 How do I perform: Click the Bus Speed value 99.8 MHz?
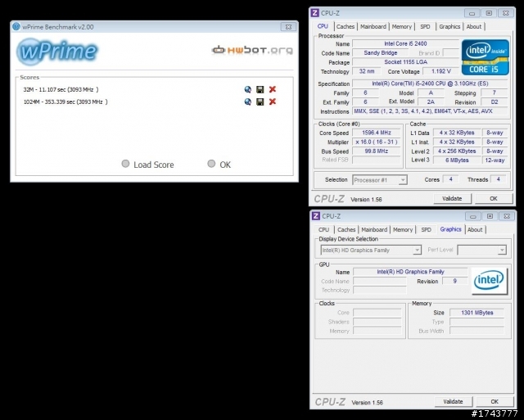[x=377, y=151]
